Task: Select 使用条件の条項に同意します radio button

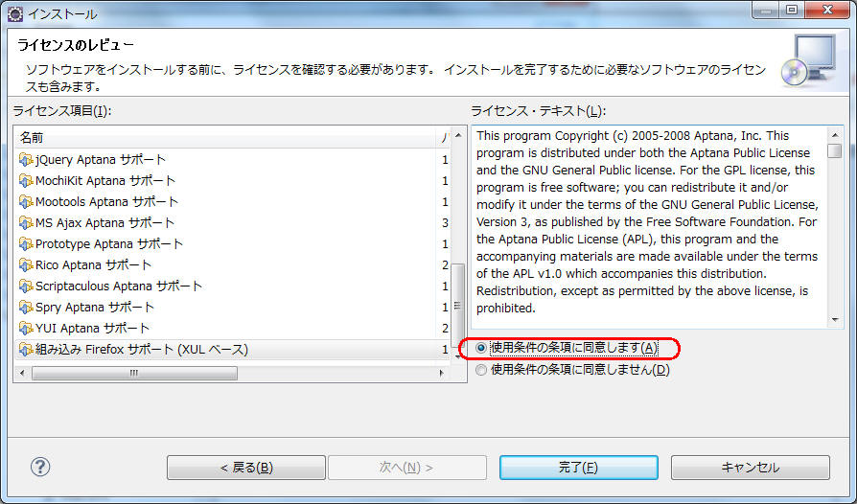Action: [x=481, y=348]
